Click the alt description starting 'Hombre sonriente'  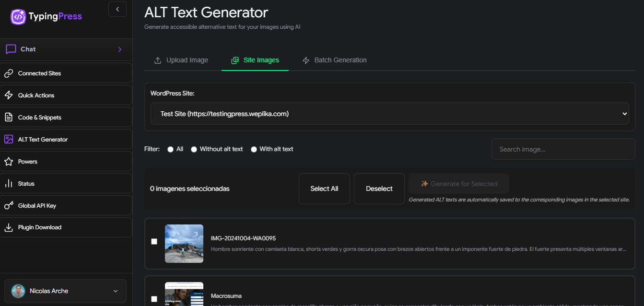pyautogui.click(x=419, y=249)
